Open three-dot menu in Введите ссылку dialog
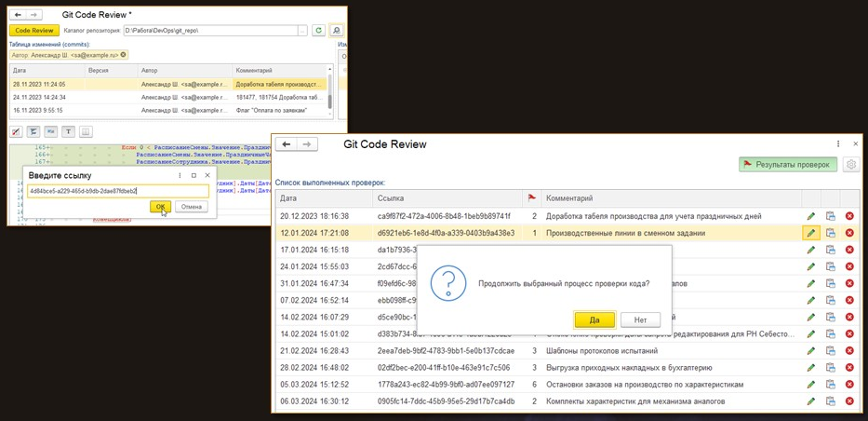Viewport: 868px width, 421px height. coord(179,175)
